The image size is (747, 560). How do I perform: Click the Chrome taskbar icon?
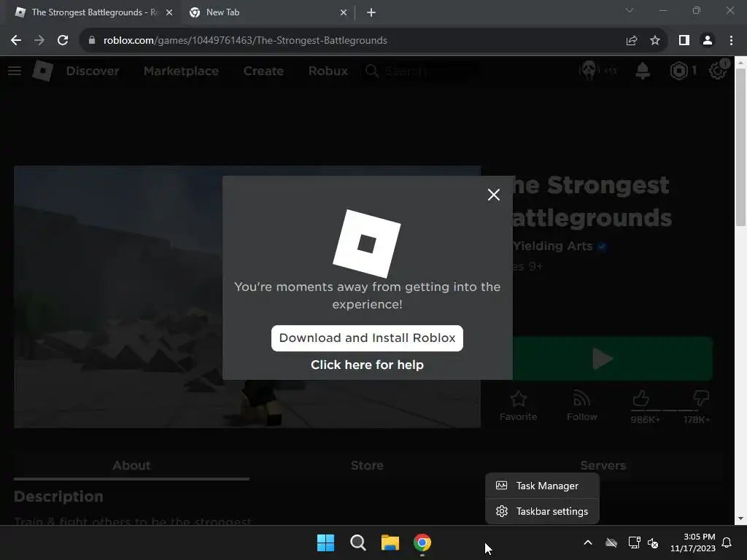[x=422, y=542]
